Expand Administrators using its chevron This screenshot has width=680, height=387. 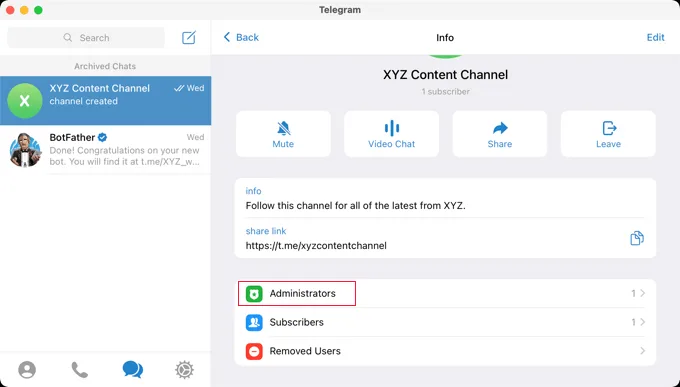pos(643,293)
